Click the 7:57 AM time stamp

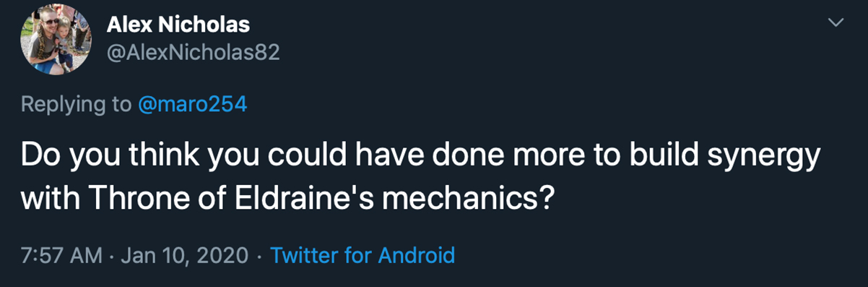61,255
